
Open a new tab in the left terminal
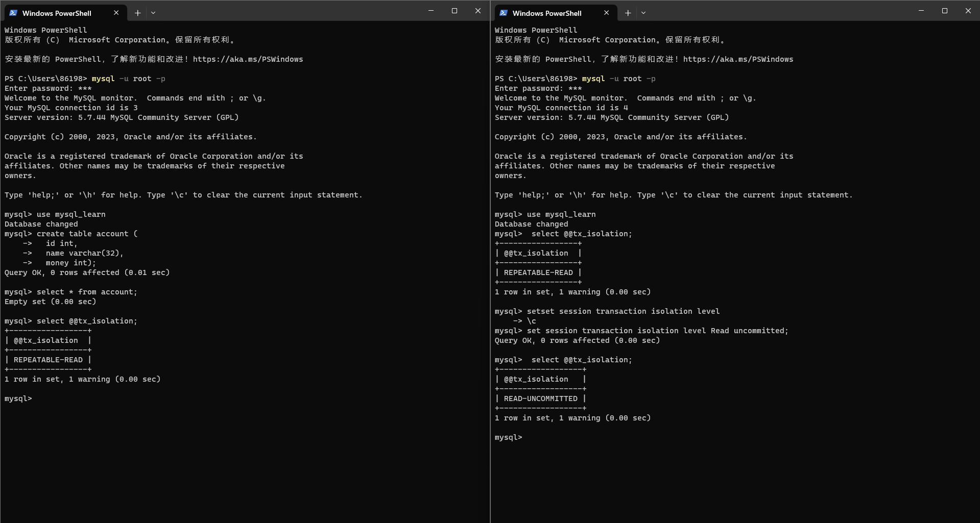pos(137,13)
